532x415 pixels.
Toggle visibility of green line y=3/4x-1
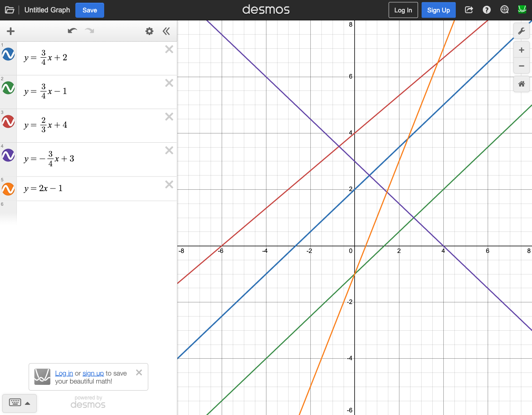(x=8, y=88)
